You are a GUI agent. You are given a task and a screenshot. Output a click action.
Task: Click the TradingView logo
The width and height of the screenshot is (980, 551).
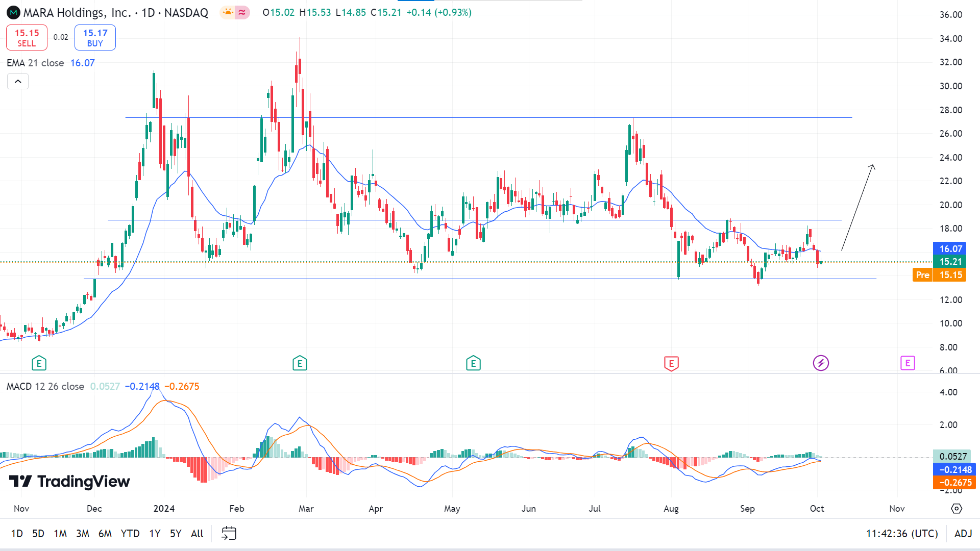click(x=69, y=481)
